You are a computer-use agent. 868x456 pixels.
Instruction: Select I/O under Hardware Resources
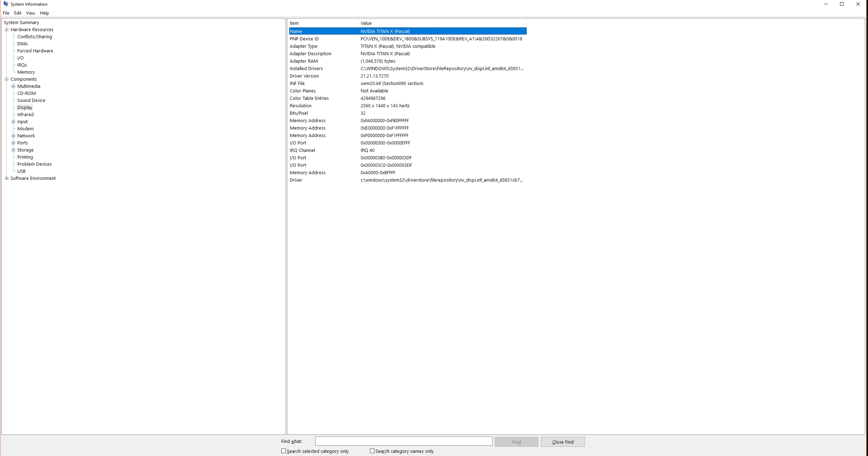[x=21, y=58]
